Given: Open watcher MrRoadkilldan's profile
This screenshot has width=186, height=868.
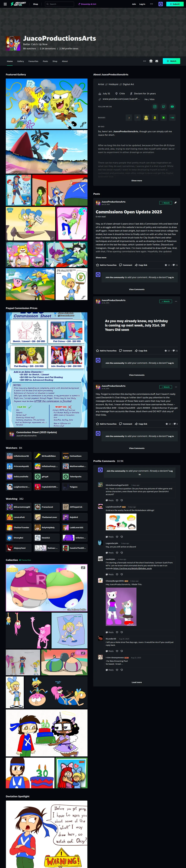Looking at the screenshot, I should (x=47, y=456).
